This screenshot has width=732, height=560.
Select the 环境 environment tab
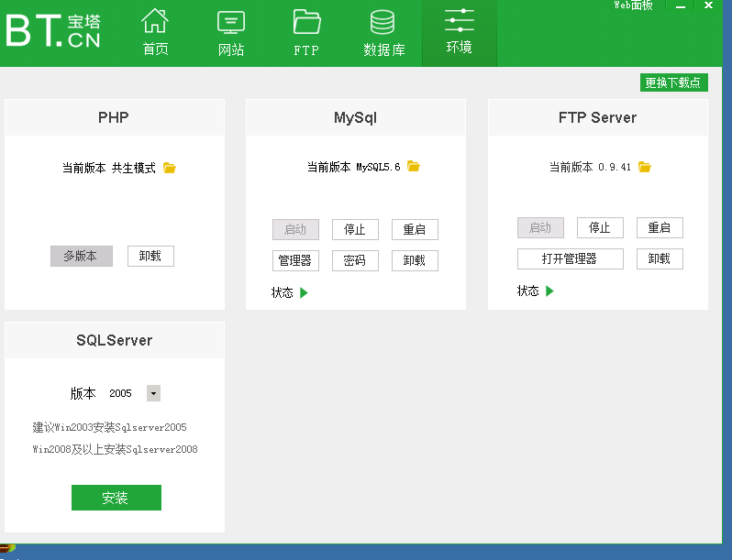460,32
